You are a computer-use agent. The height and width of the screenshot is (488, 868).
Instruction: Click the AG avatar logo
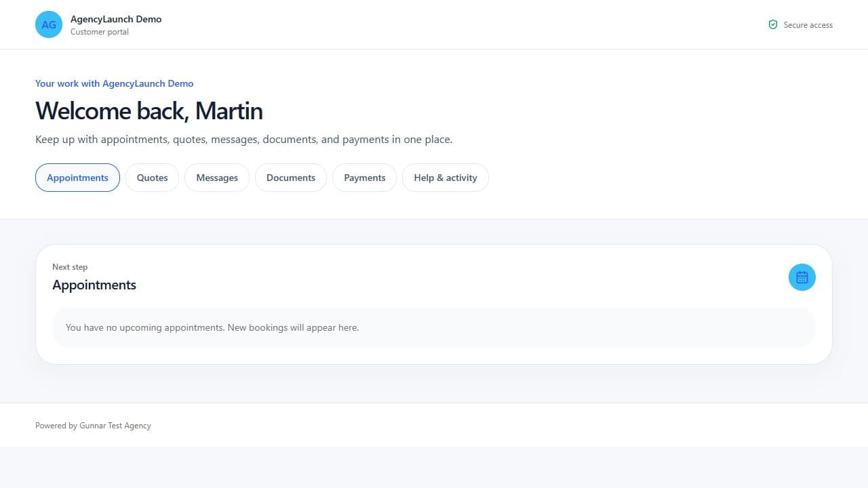point(49,24)
